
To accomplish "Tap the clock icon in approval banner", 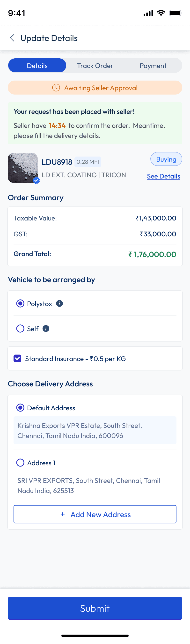I will (56, 88).
